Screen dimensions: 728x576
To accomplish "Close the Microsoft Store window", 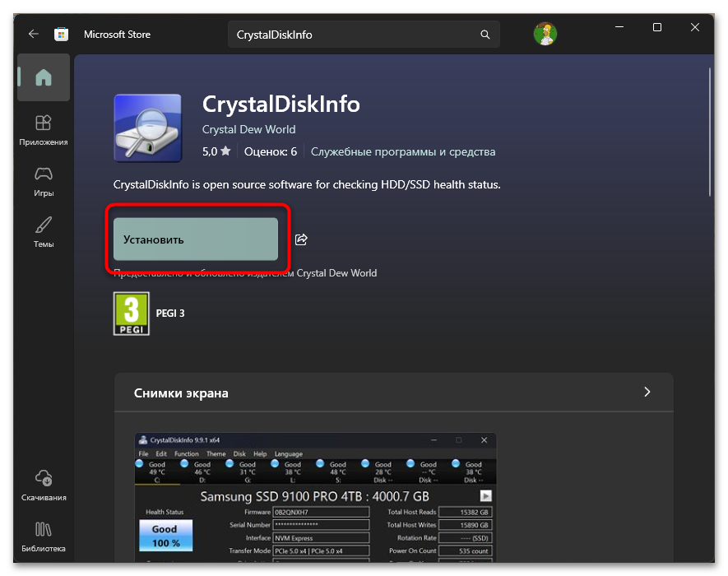I will tap(695, 27).
